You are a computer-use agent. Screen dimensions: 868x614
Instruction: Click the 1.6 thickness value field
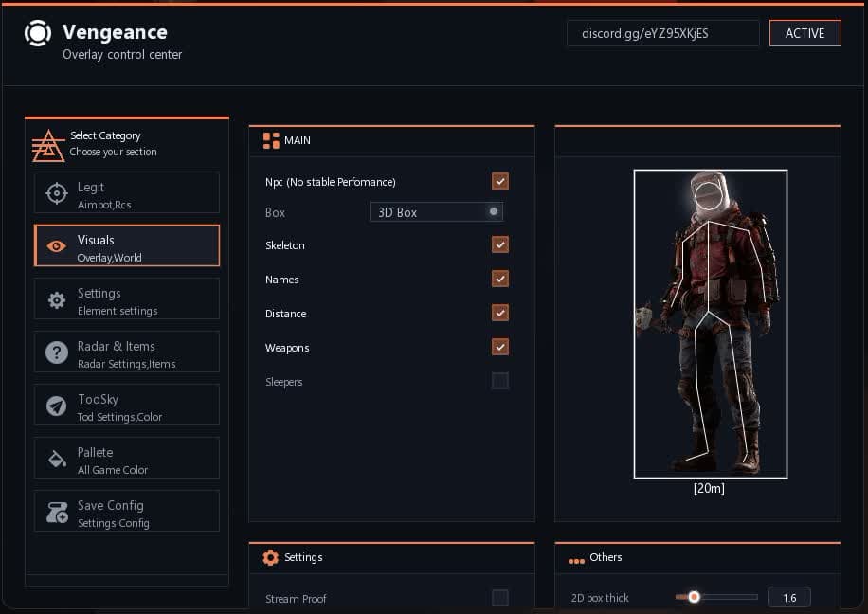[789, 598]
